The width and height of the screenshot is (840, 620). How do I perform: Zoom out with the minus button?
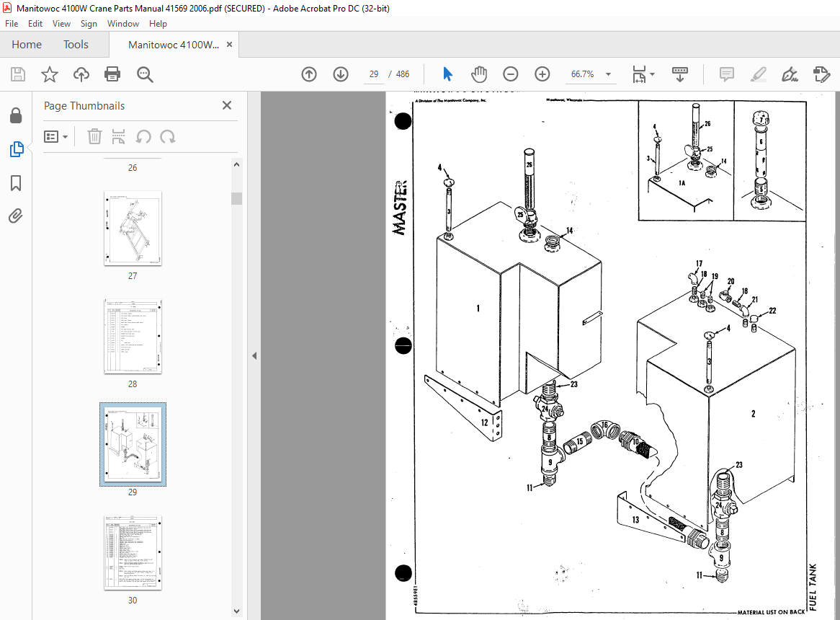(x=511, y=74)
